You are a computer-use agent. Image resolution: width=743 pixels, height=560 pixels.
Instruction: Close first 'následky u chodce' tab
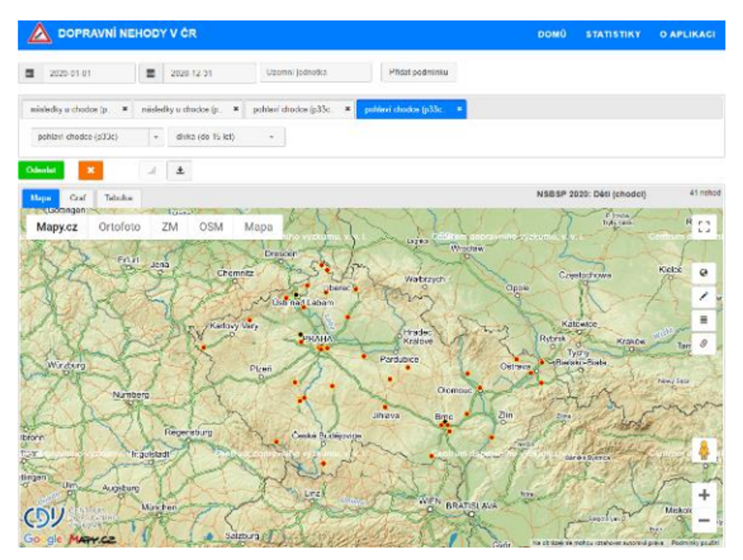[125, 109]
